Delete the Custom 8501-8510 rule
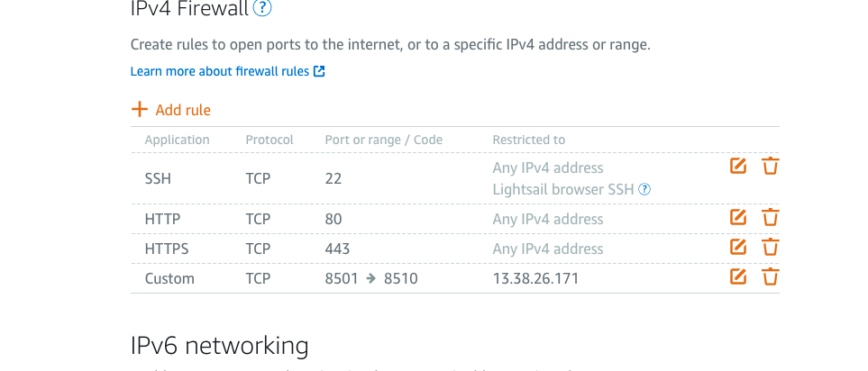The image size is (868, 371). pyautogui.click(x=771, y=276)
